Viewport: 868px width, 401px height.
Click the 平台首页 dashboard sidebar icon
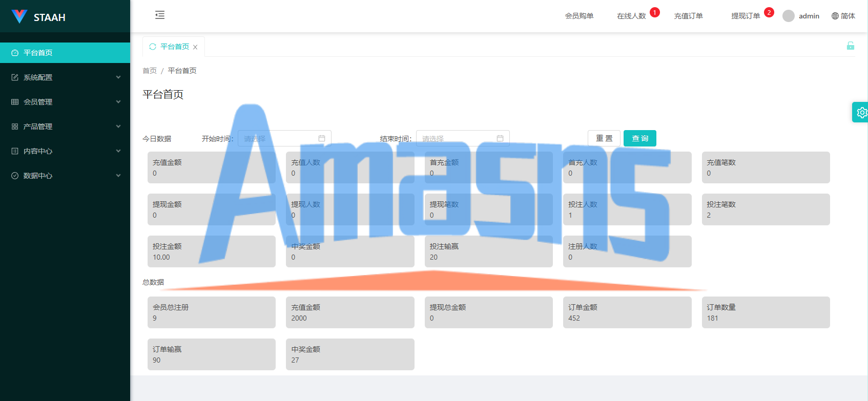(15, 53)
